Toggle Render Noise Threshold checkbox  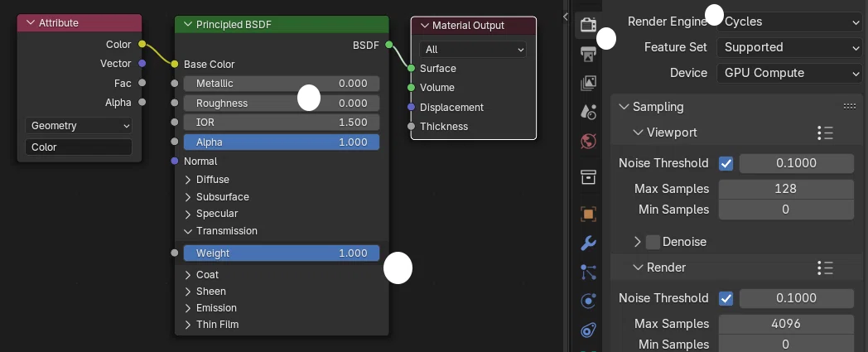[x=726, y=298]
